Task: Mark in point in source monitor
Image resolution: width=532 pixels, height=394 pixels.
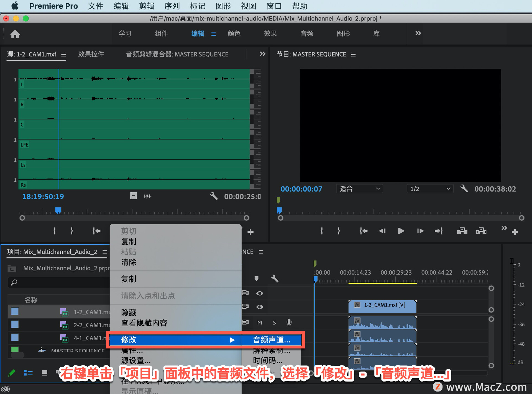Action: point(55,231)
